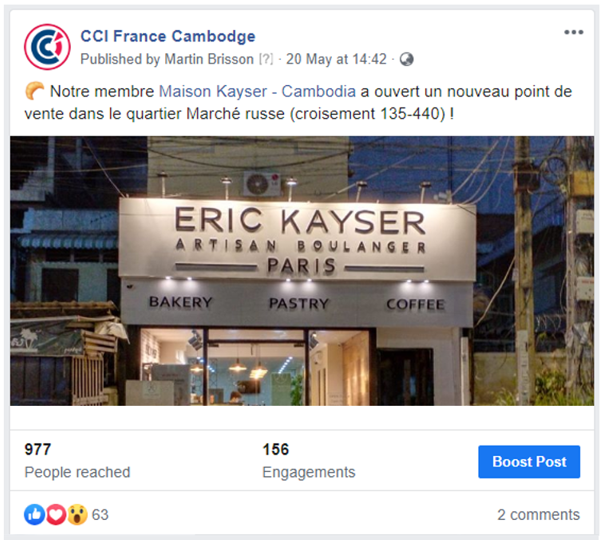
Task: Click the Boost Post button
Action: click(529, 461)
